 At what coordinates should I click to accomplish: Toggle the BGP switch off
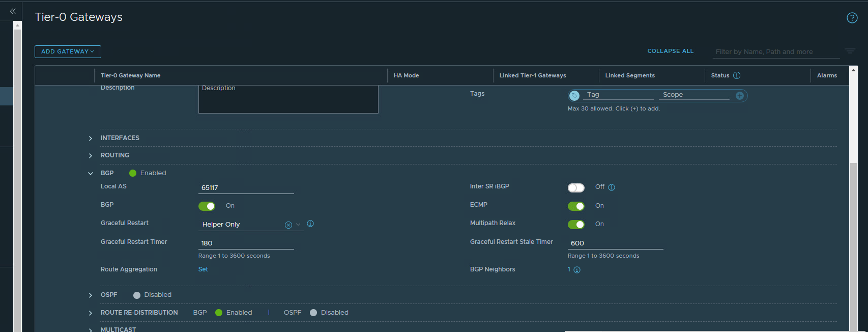pyautogui.click(x=207, y=206)
